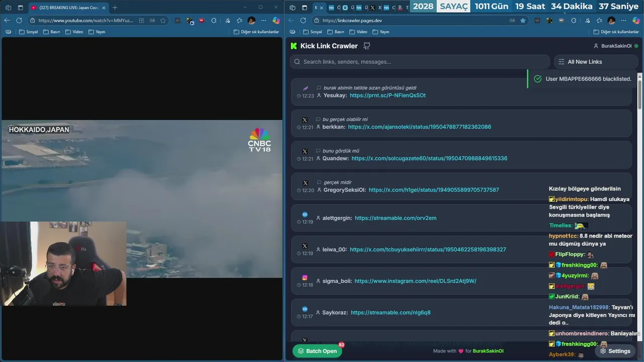Click the X platform icon on berkkan's link row

[305, 120]
